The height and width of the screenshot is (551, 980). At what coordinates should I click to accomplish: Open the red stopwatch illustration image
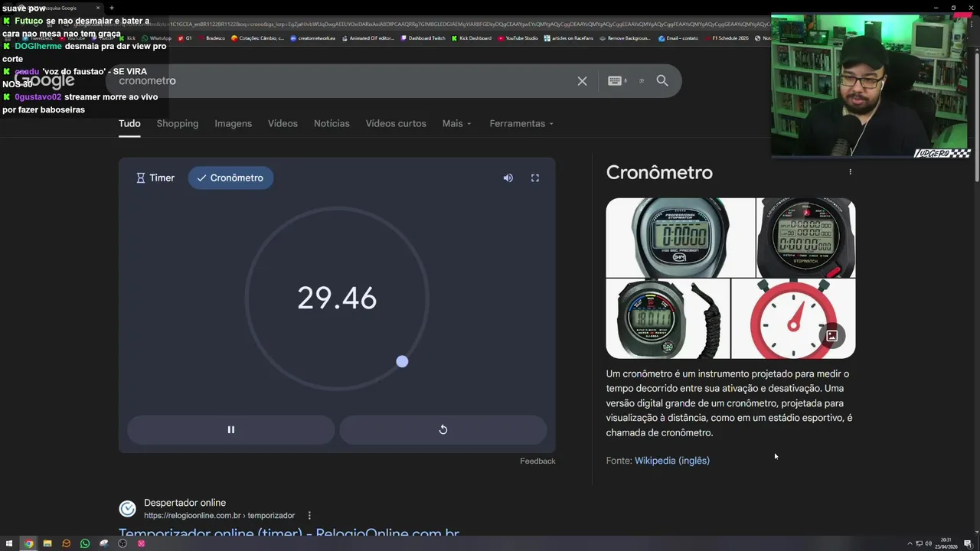tap(793, 318)
